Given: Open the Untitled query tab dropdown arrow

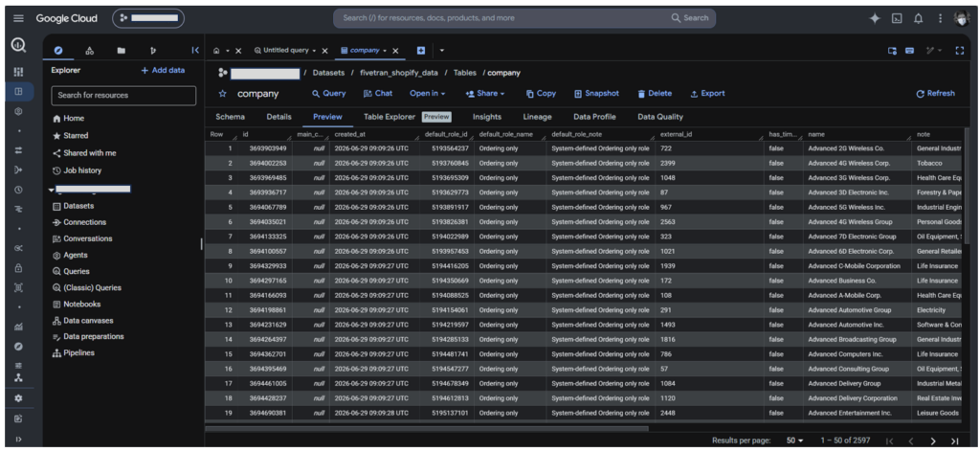Looking at the screenshot, I should (x=314, y=51).
